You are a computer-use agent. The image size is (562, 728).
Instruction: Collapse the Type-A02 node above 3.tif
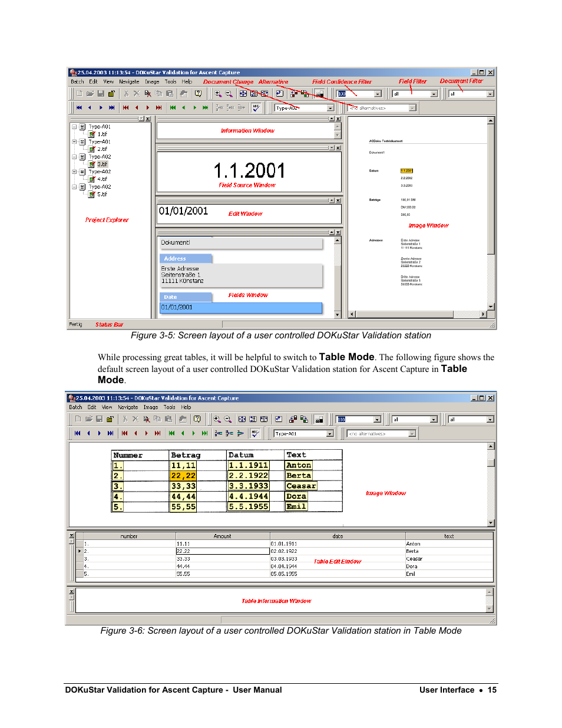[x=74, y=157]
